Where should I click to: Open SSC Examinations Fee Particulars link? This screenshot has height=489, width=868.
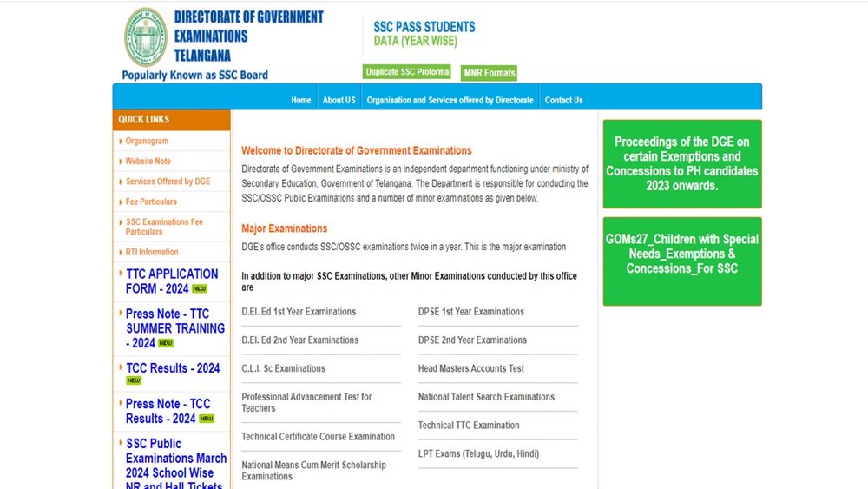pos(164,227)
